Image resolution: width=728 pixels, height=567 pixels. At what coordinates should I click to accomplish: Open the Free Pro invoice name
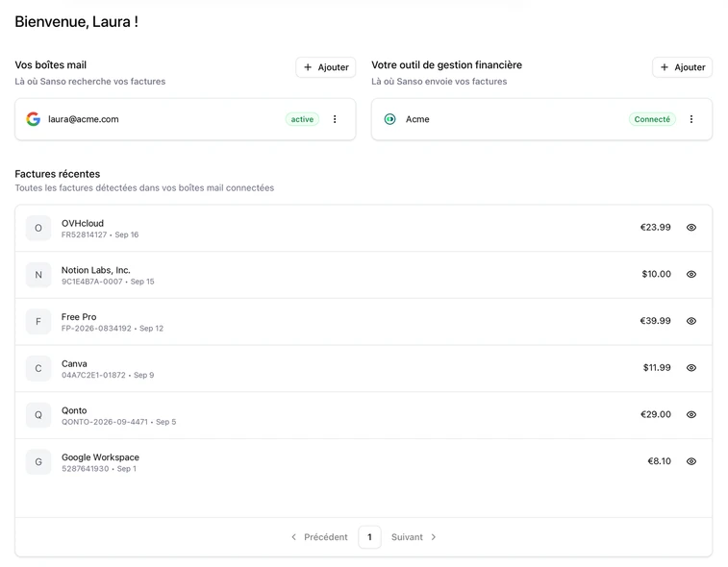tap(79, 317)
